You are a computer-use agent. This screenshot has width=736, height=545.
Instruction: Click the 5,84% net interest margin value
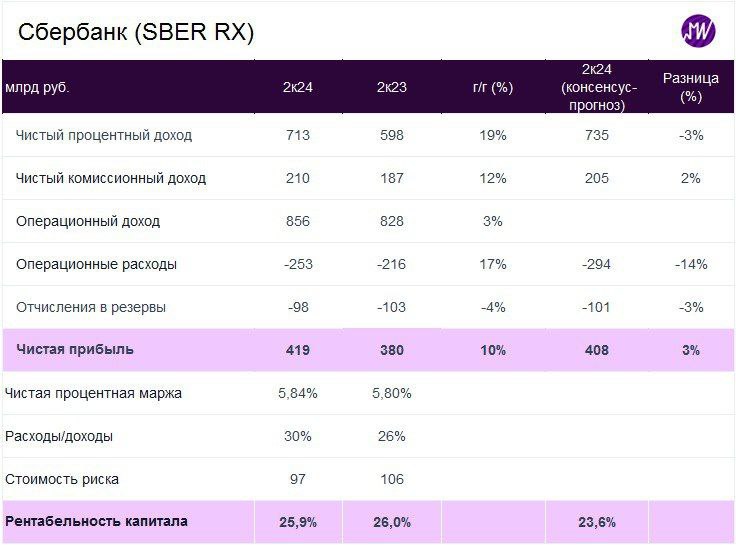[298, 393]
